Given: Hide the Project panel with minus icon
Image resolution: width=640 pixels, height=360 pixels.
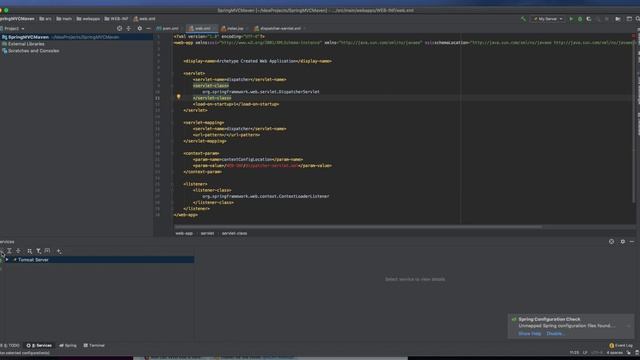Looking at the screenshot, I should pos(148,29).
